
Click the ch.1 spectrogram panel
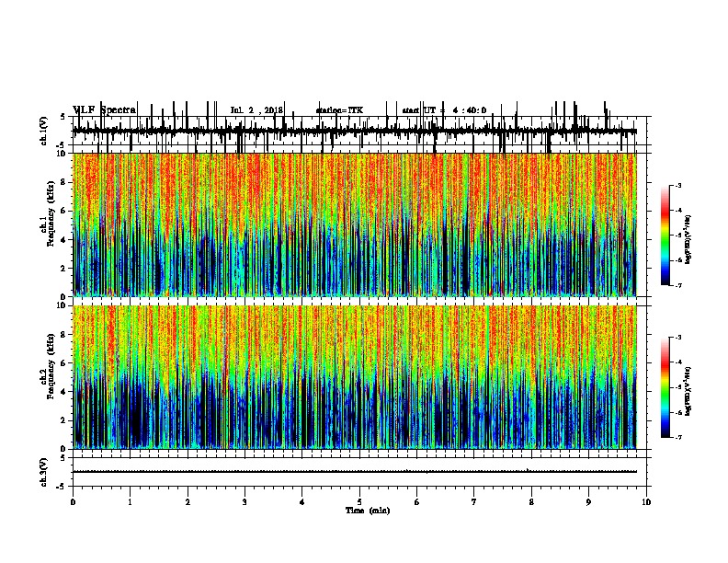point(354,224)
